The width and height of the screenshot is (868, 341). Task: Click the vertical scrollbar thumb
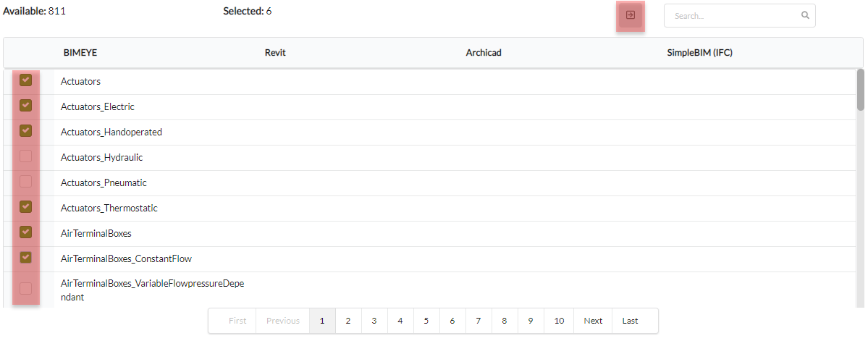[860, 90]
